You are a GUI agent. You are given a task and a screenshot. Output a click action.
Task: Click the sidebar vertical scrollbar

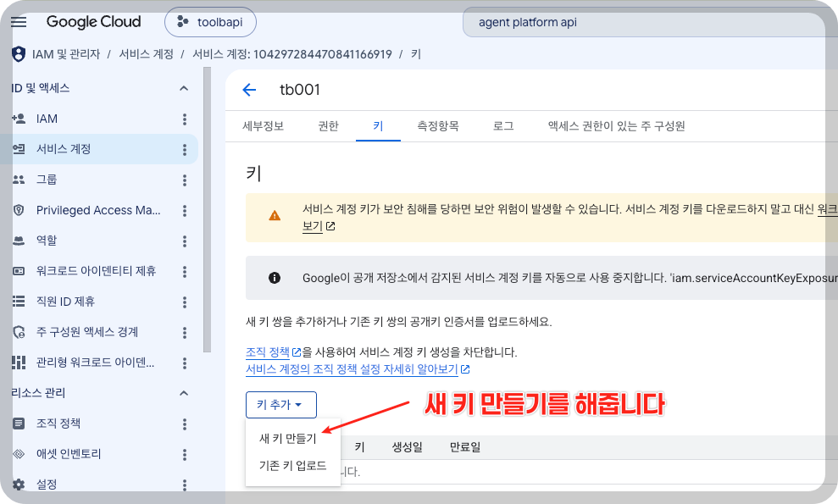pos(208,209)
